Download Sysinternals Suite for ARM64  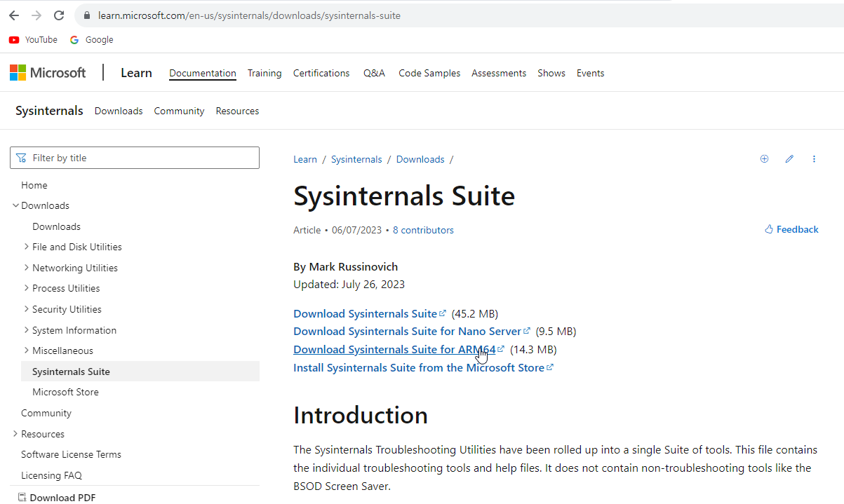398,349
